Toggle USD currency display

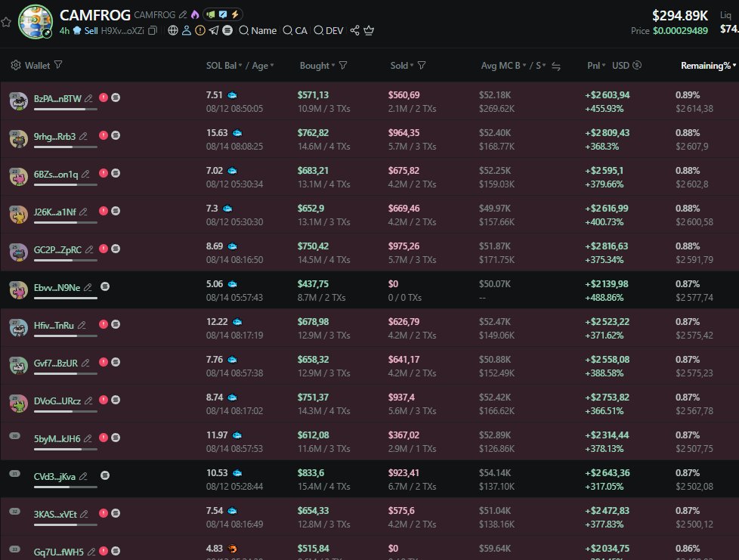pyautogui.click(x=627, y=66)
